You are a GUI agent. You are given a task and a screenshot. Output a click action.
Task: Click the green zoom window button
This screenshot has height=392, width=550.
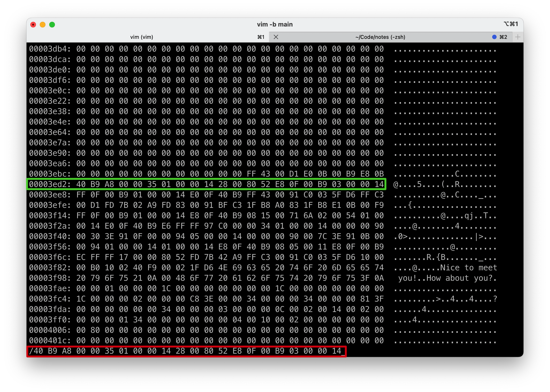[52, 25]
